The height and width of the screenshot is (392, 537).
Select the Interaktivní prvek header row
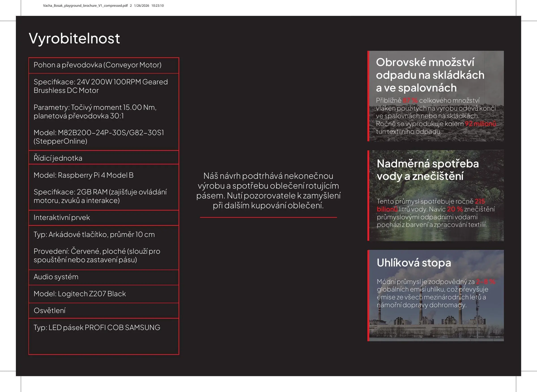pos(104,218)
